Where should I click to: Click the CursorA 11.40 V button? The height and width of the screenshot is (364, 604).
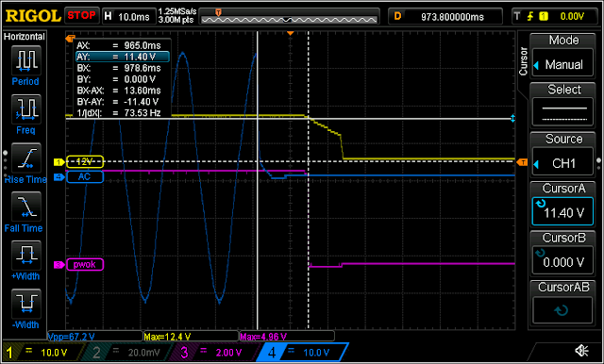coord(562,212)
